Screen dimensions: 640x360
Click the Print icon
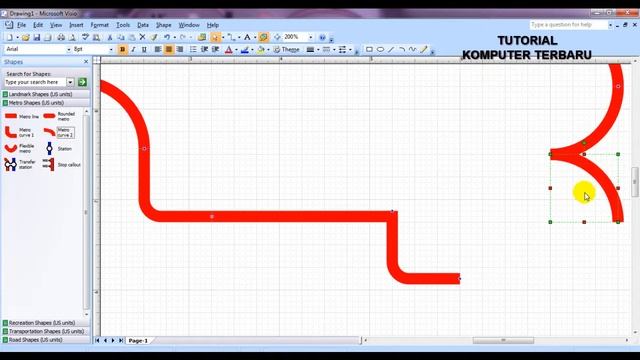[61, 38]
